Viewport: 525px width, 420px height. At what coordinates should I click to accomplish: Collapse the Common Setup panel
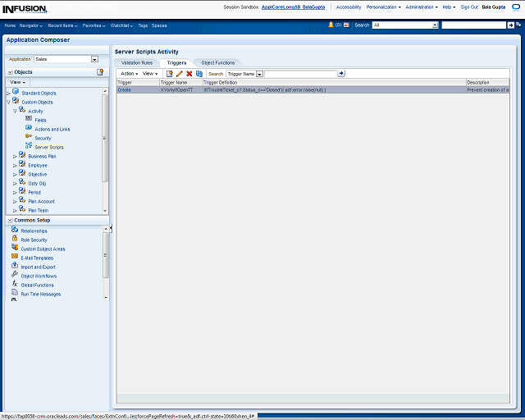point(10,221)
